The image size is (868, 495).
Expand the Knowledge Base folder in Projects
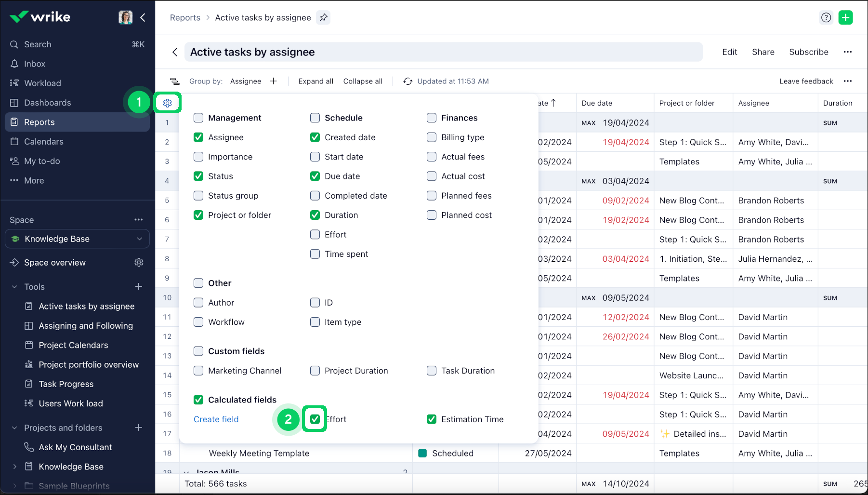(14, 467)
